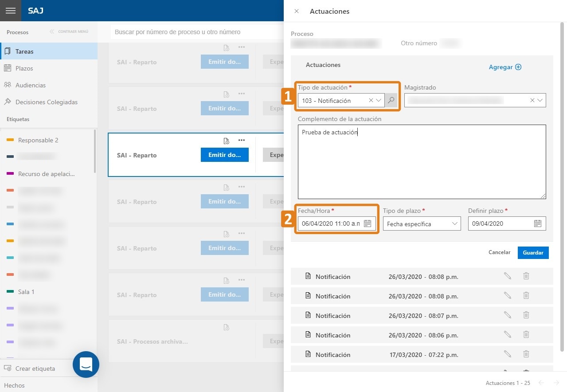567x392 pixels.
Task: Edit the Notificación from 17/03/2020 07:22 p.m.
Action: pyautogui.click(x=508, y=354)
